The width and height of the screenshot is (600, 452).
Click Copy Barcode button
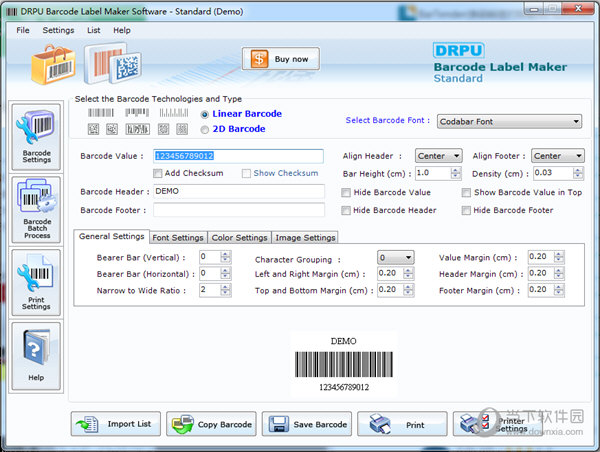coord(211,424)
